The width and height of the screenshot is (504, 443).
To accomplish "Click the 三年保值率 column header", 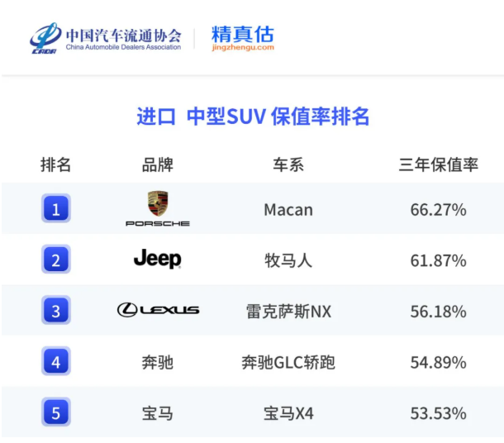I will click(438, 164).
